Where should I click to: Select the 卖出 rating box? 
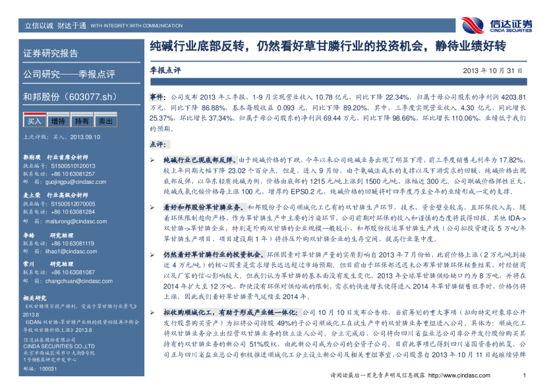coord(105,121)
